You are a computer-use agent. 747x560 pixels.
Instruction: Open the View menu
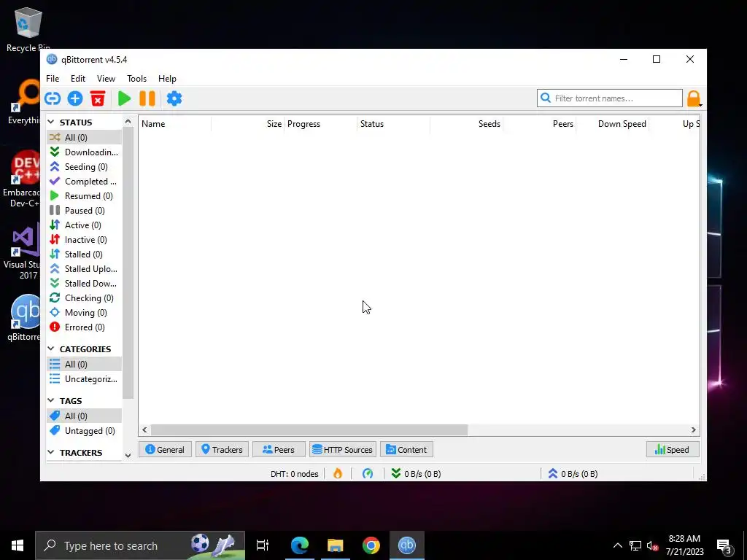point(106,79)
